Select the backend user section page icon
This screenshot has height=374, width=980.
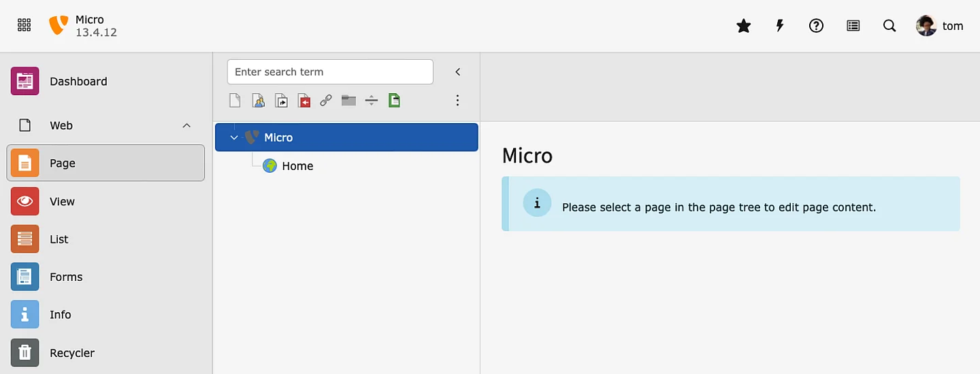258,101
